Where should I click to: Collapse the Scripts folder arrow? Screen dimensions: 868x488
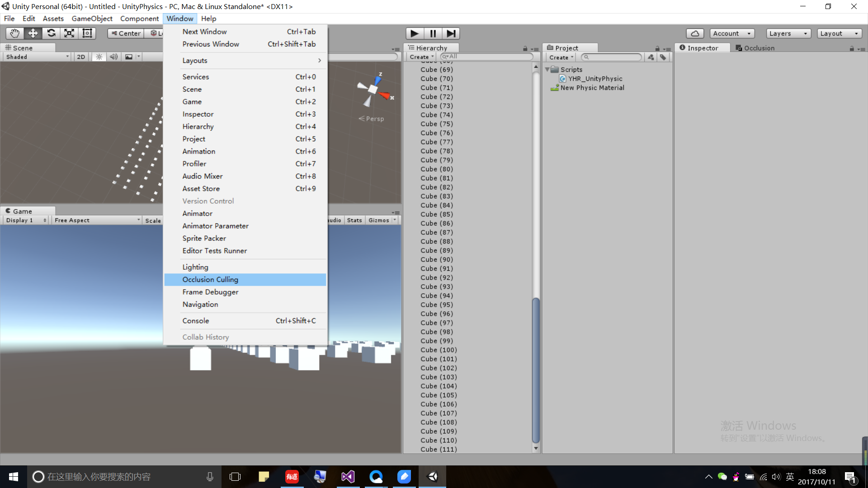(x=547, y=70)
